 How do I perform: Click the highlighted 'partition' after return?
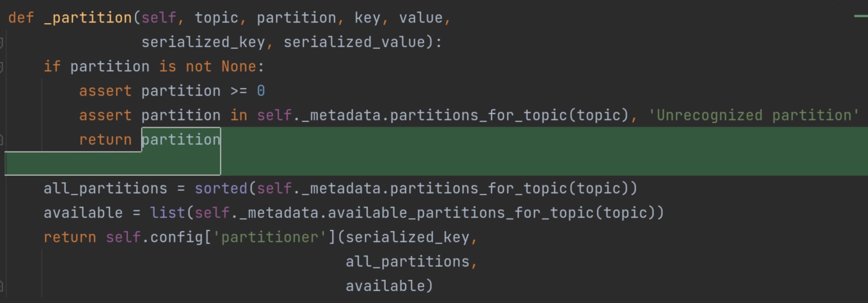(x=181, y=140)
